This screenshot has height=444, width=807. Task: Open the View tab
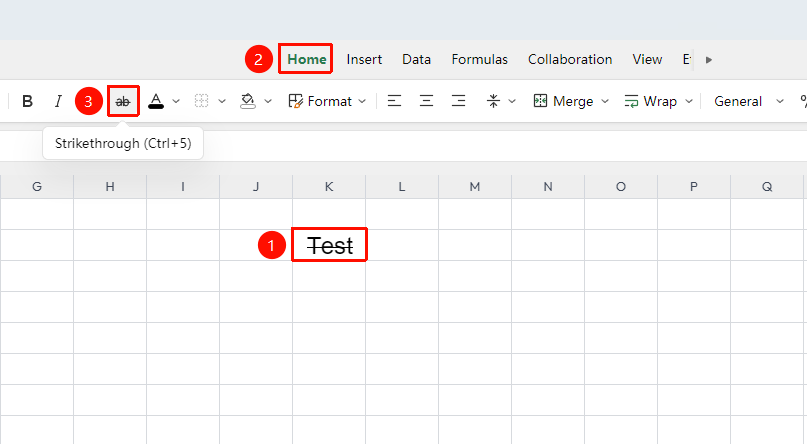point(647,59)
